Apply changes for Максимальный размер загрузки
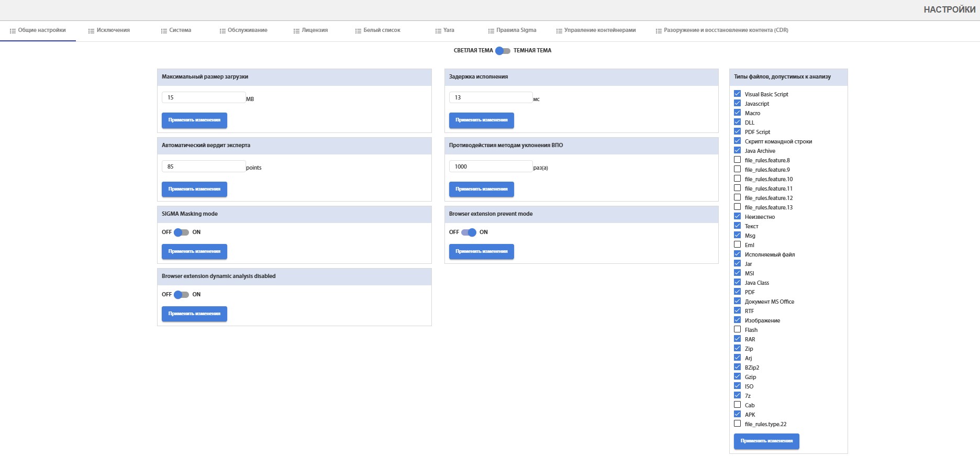This screenshot has height=456, width=980. click(194, 120)
